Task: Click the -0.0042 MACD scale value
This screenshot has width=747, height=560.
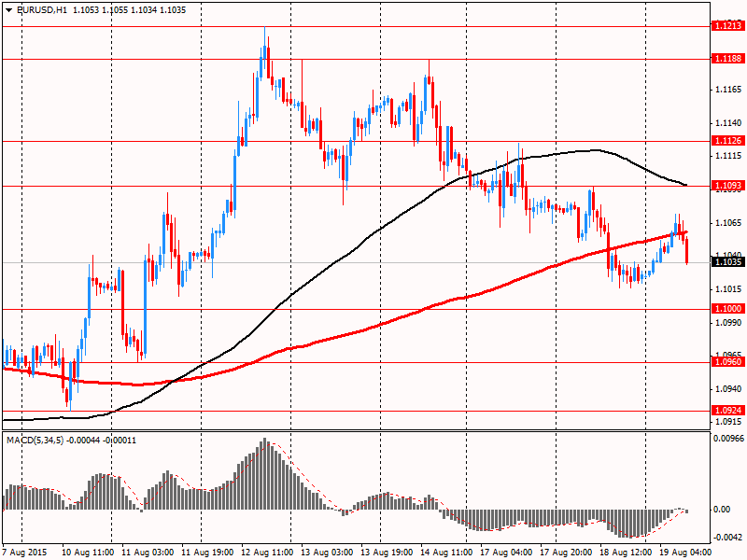Action: point(728,538)
